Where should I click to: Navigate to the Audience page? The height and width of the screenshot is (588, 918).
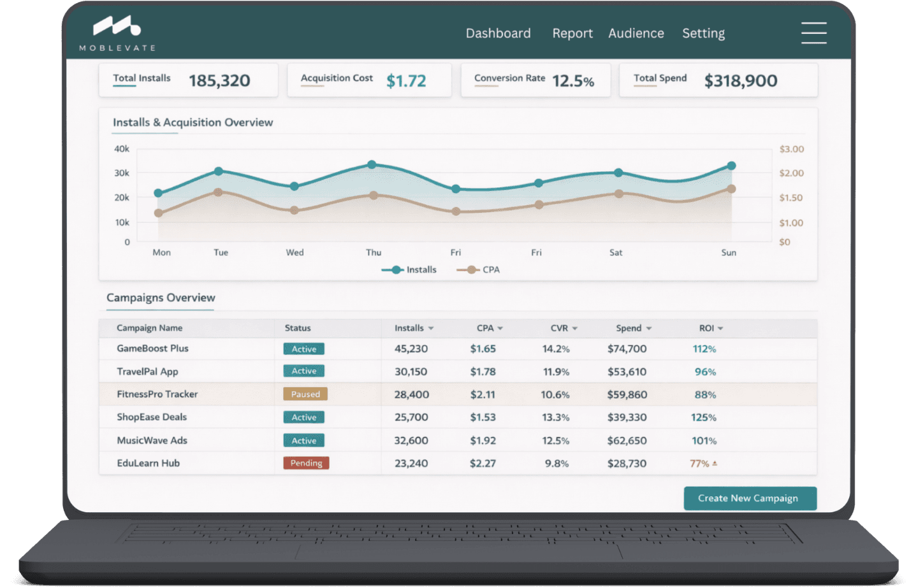pyautogui.click(x=636, y=33)
